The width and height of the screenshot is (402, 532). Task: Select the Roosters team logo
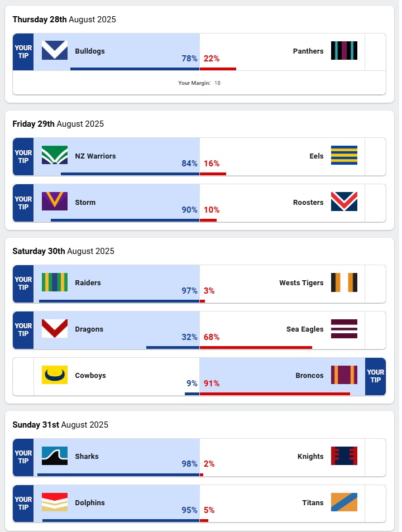click(x=344, y=202)
